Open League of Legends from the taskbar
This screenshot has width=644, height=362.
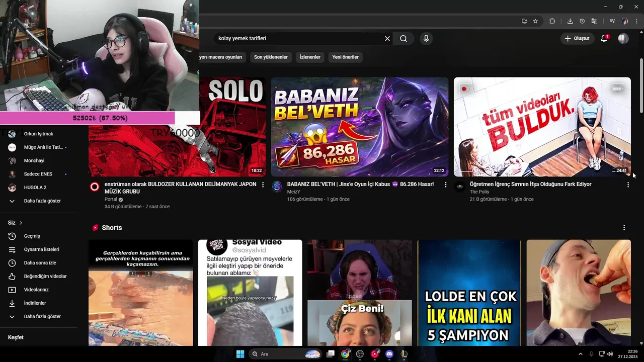(404, 354)
